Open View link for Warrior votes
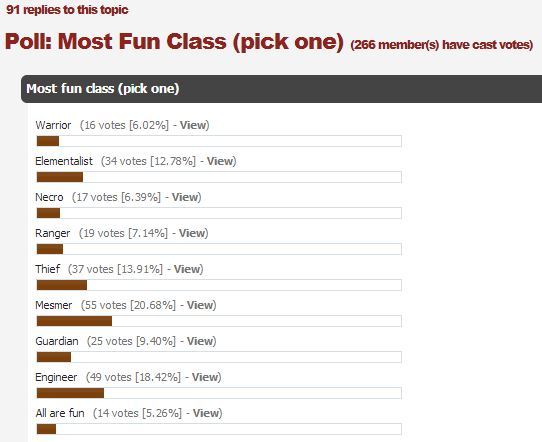This screenshot has height=442, width=542. point(193,125)
